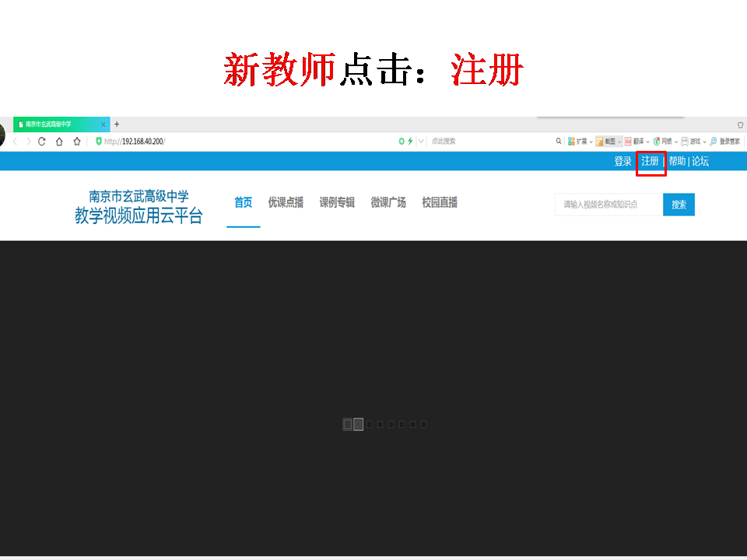Image resolution: width=747 pixels, height=560 pixels.
Task: Click the 登录 login link
Action: click(622, 162)
